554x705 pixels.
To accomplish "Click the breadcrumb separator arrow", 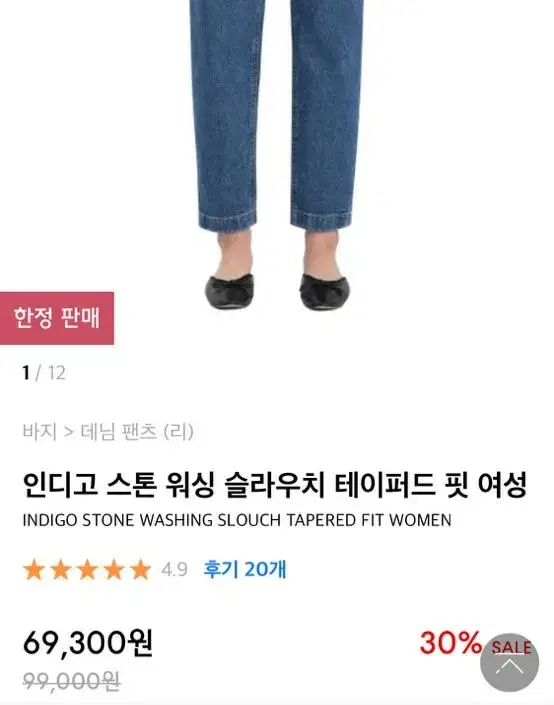I will click(69, 433).
